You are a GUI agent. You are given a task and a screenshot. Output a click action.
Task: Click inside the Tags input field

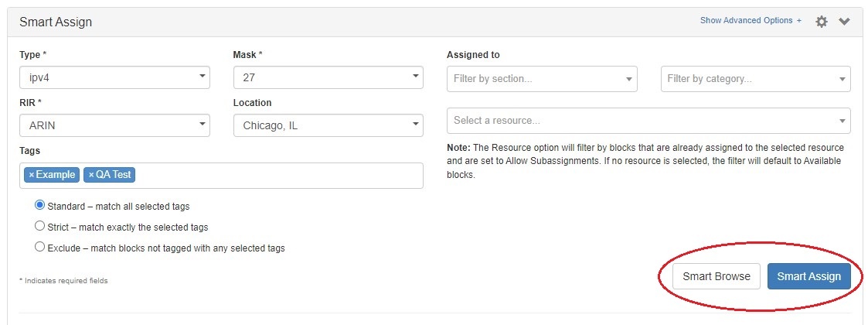(278, 175)
